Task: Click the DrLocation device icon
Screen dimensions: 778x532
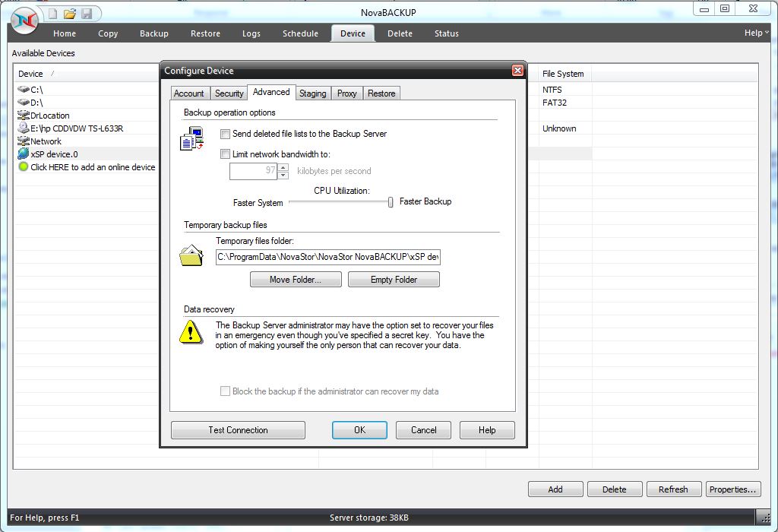Action: [24, 115]
